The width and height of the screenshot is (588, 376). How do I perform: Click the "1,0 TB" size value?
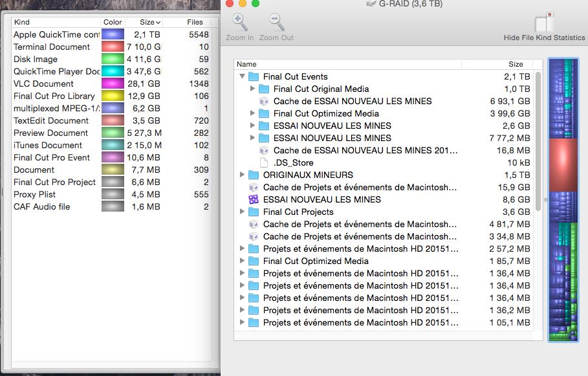pos(516,89)
